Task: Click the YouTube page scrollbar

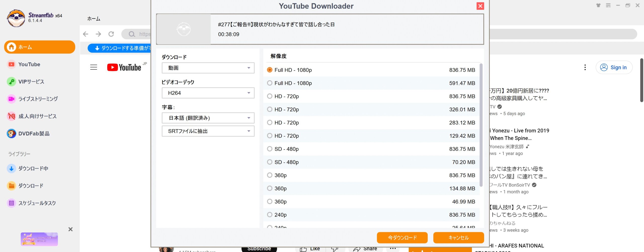Action: tap(642, 80)
